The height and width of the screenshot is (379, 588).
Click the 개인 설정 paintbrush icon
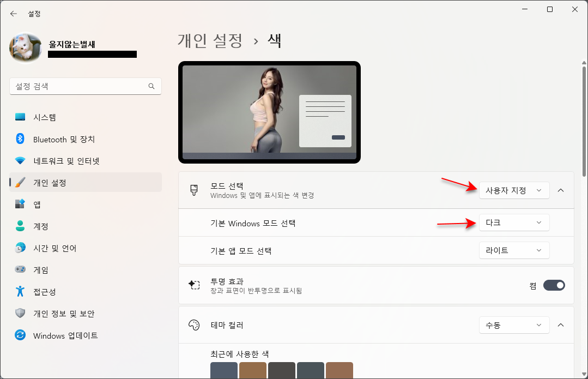[x=20, y=182]
